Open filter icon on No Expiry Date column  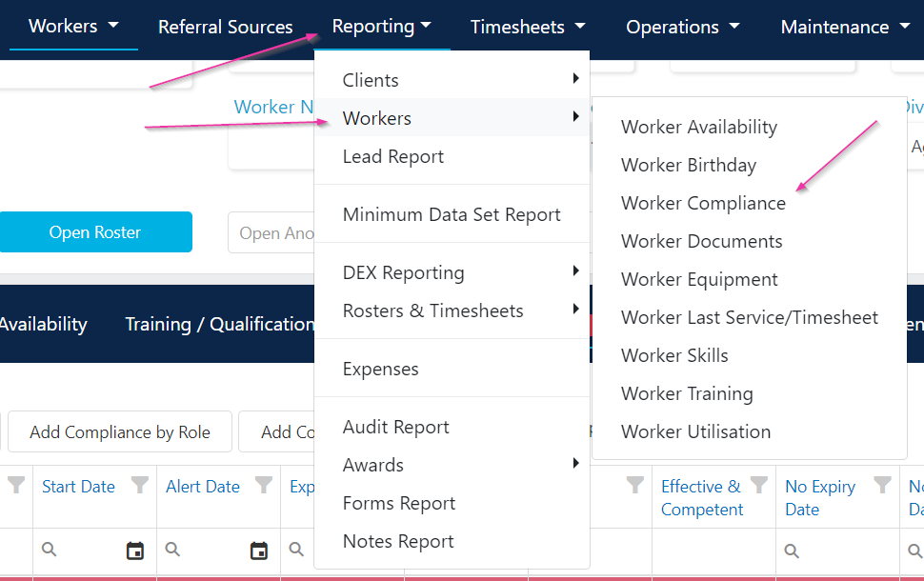882,485
